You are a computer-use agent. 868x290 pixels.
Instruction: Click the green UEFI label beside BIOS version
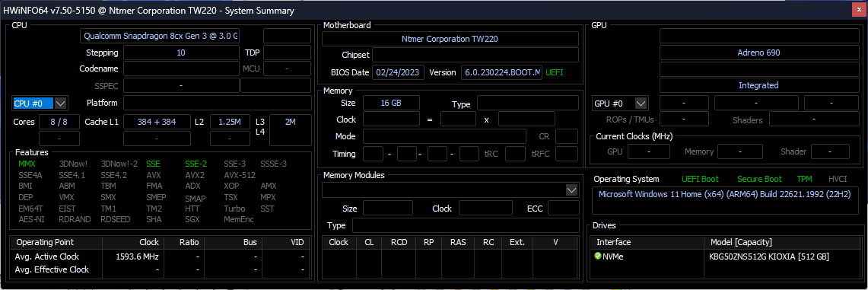pyautogui.click(x=555, y=72)
